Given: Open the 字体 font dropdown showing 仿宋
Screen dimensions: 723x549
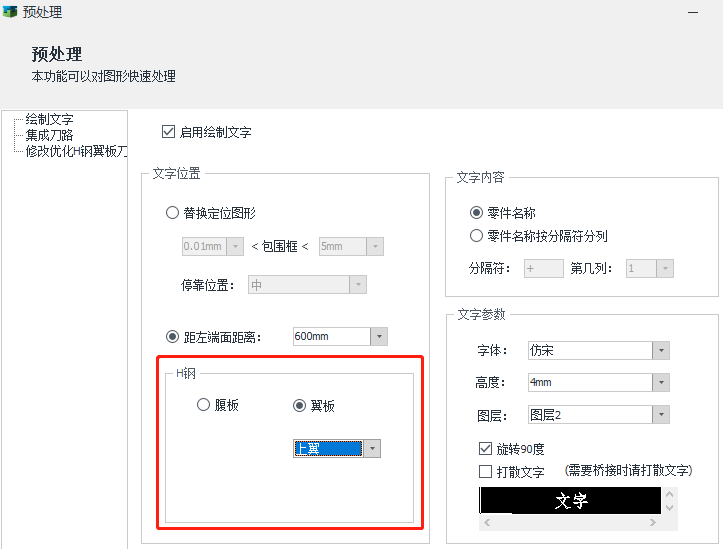Looking at the screenshot, I should [x=660, y=350].
